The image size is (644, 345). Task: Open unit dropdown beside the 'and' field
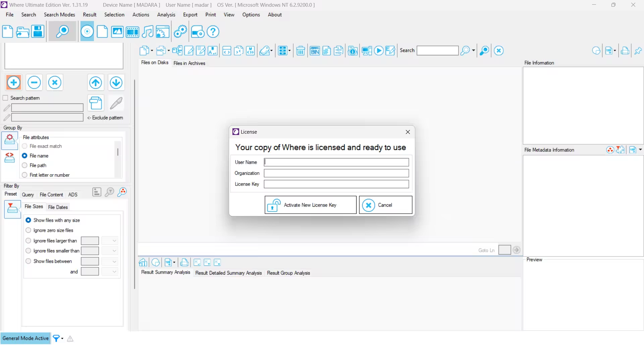pyautogui.click(x=110, y=271)
